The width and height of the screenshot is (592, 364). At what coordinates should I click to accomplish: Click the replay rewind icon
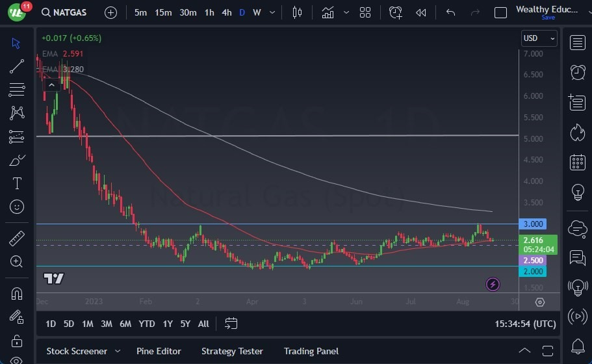[421, 12]
